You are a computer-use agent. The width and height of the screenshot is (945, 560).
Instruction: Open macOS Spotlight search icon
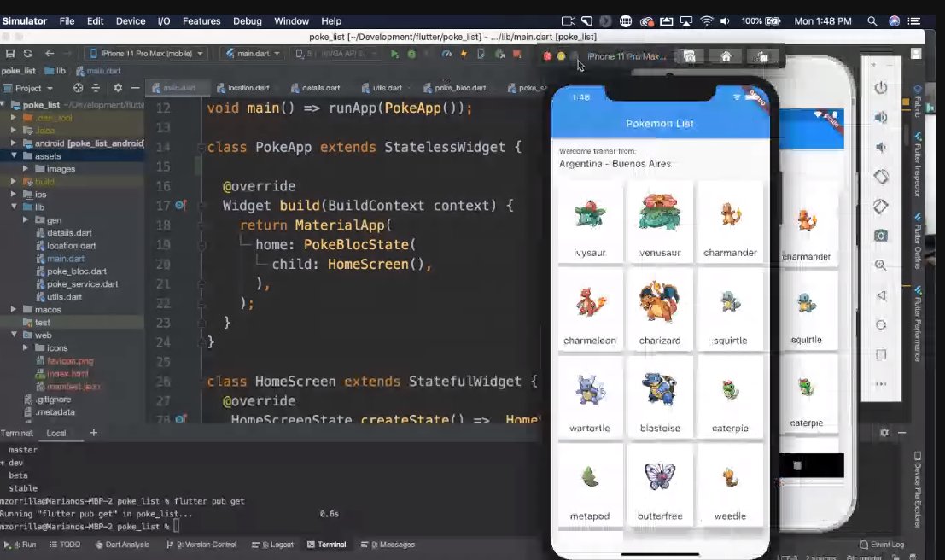coord(872,21)
